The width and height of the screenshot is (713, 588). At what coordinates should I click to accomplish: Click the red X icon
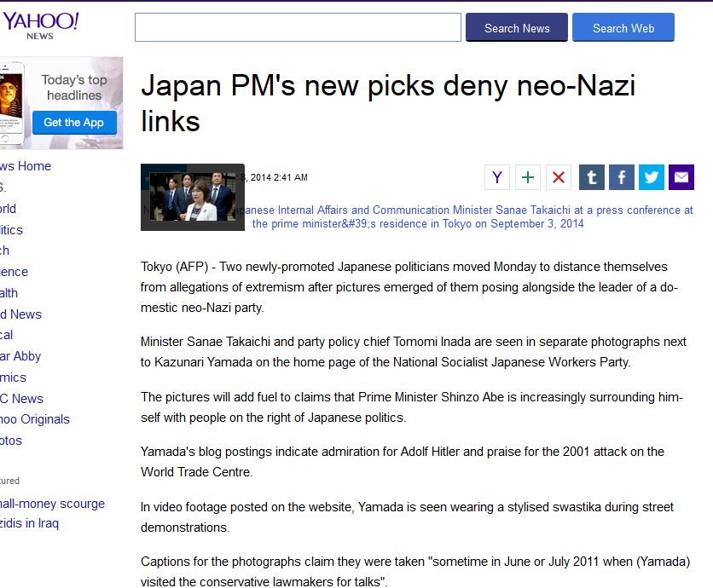click(559, 177)
